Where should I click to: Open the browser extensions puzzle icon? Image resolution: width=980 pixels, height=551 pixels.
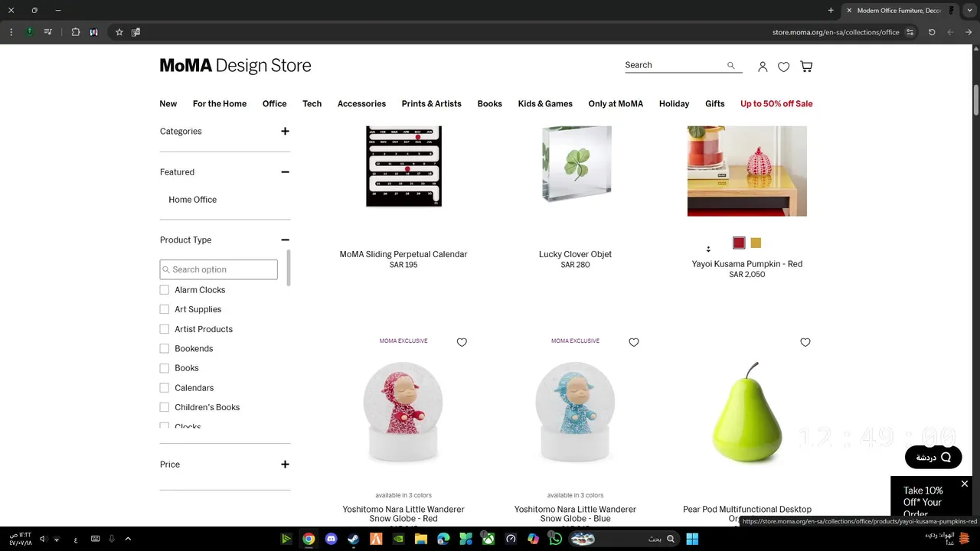[75, 32]
